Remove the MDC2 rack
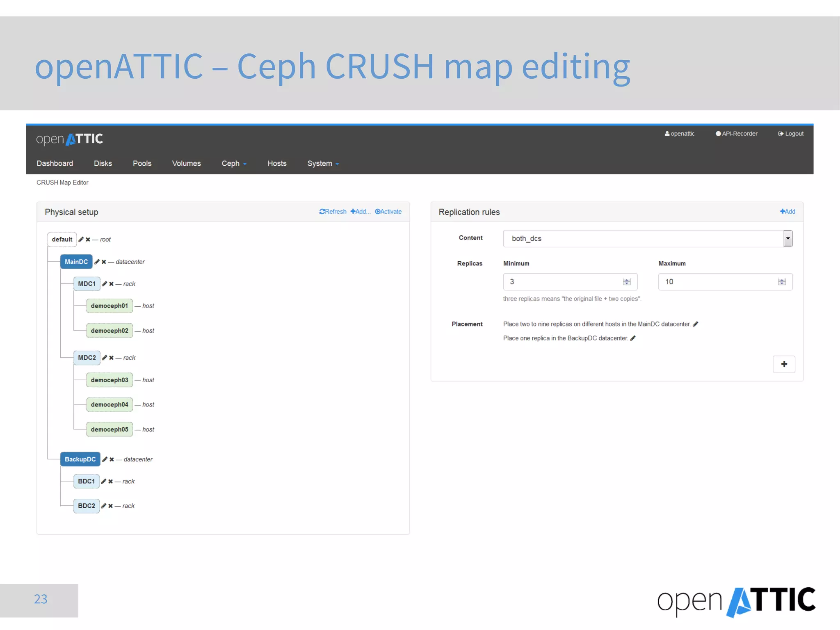The image size is (840, 630). [x=111, y=358]
